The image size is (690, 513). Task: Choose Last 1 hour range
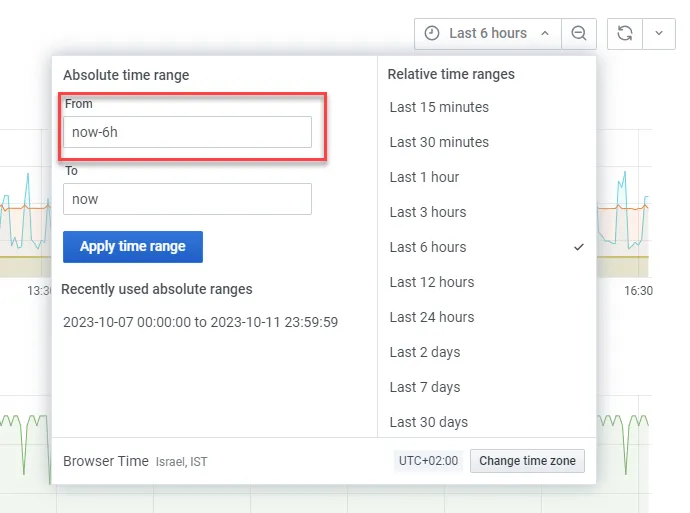tap(424, 177)
